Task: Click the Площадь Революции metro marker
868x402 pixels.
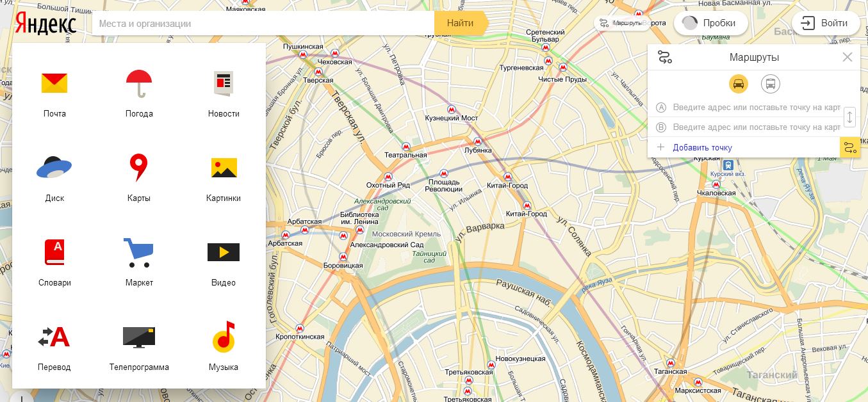Action: pyautogui.click(x=444, y=173)
